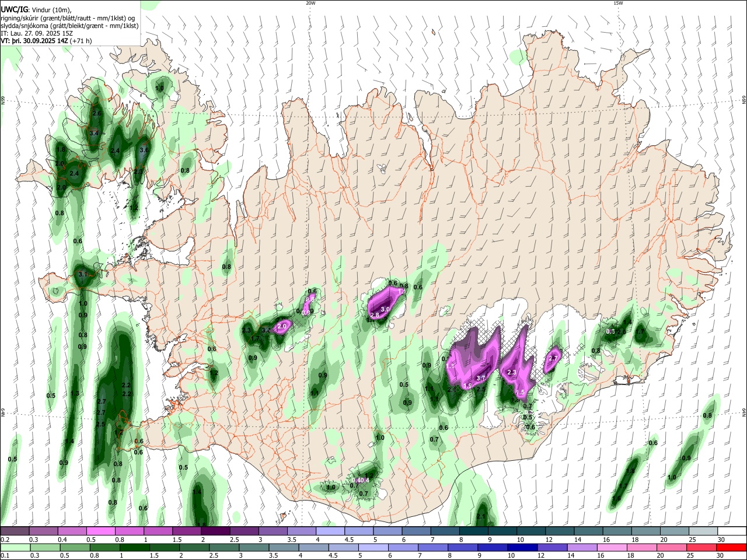Click the '2.8' value beside the '3.0' snow patch
Screen dimensions: 747x560
[375, 315]
